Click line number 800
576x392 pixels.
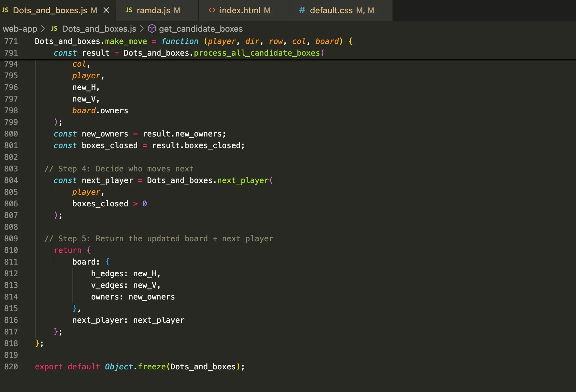coord(11,134)
